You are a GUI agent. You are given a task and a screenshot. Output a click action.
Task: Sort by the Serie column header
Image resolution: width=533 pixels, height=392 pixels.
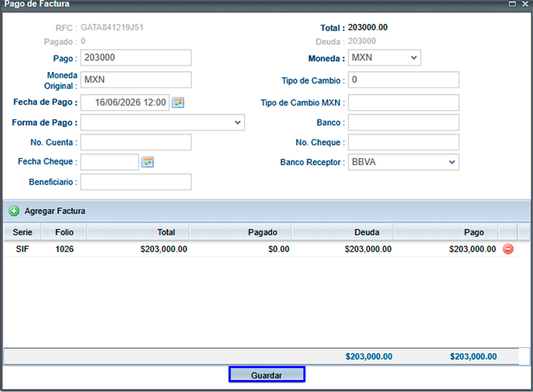click(22, 232)
